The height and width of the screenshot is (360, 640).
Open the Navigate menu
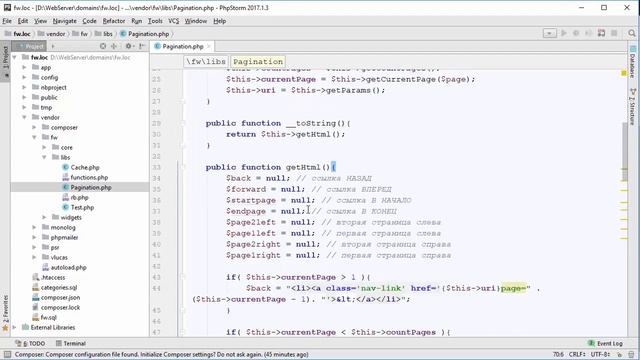coord(64,21)
